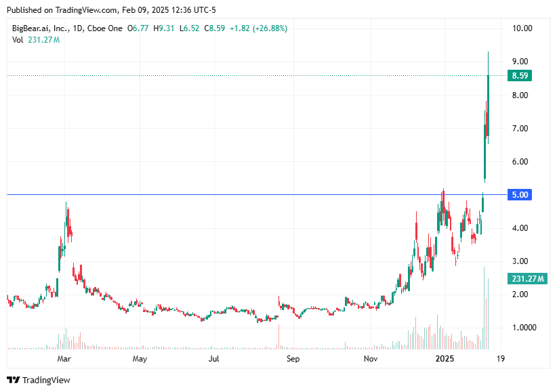Click the 2.00 price axis label
This screenshot has width=557, height=392.
(520, 295)
